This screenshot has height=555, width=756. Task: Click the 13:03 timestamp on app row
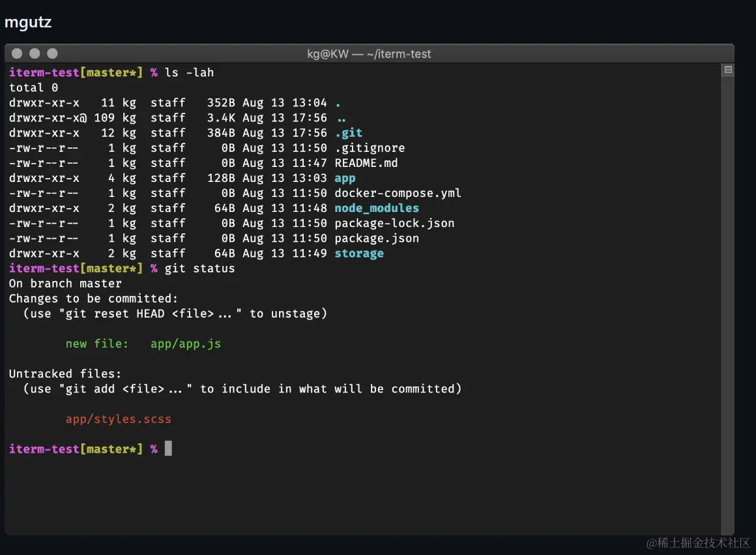pyautogui.click(x=310, y=178)
